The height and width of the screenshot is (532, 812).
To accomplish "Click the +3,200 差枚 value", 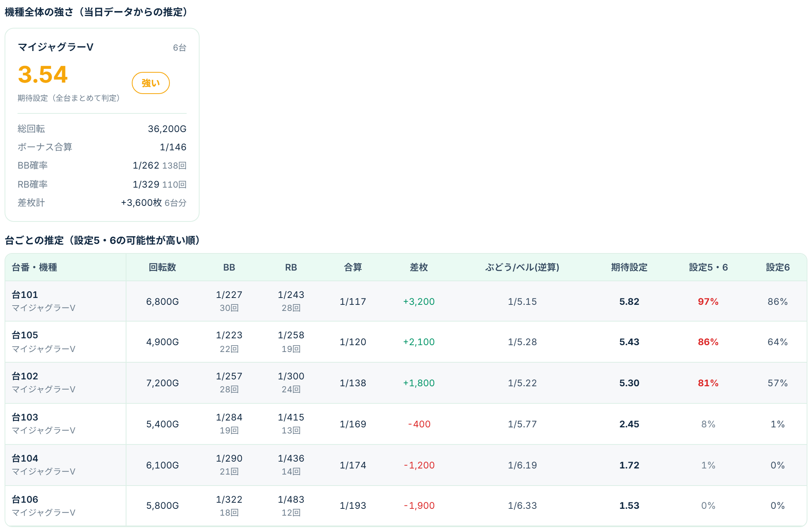I will pos(419,301).
